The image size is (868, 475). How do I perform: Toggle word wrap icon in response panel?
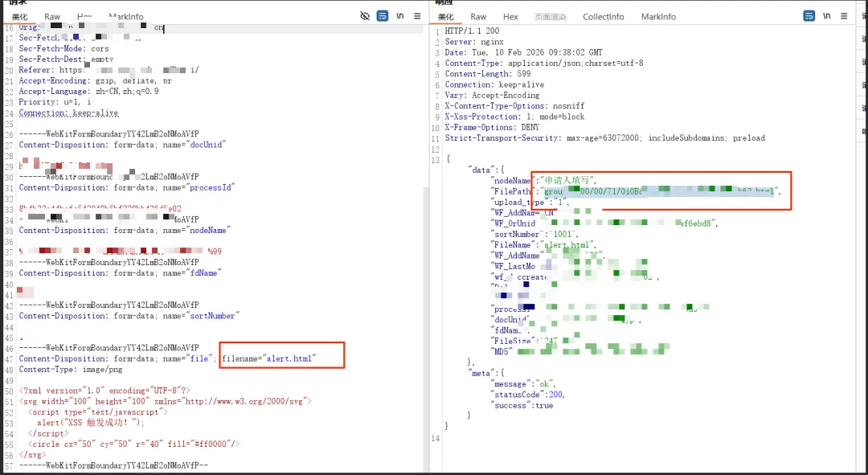tap(809, 16)
